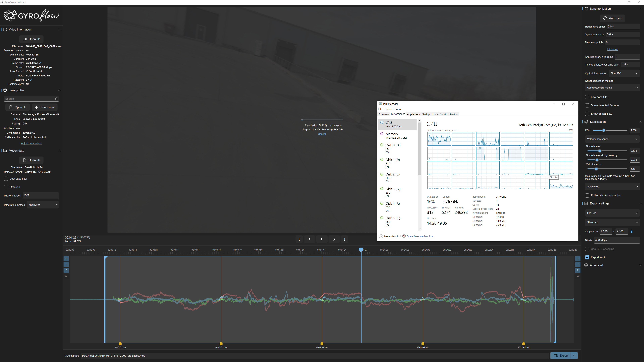
Task: Click Create new lens profile button
Action: (x=44, y=107)
